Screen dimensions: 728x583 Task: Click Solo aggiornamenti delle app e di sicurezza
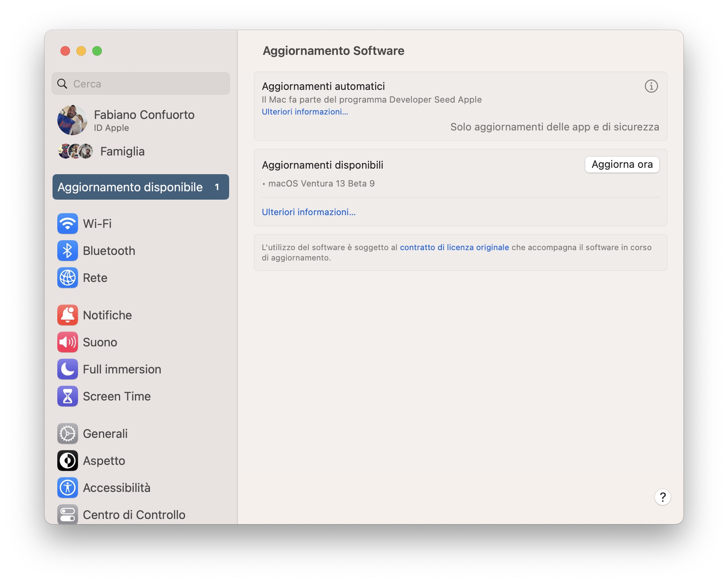[555, 127]
